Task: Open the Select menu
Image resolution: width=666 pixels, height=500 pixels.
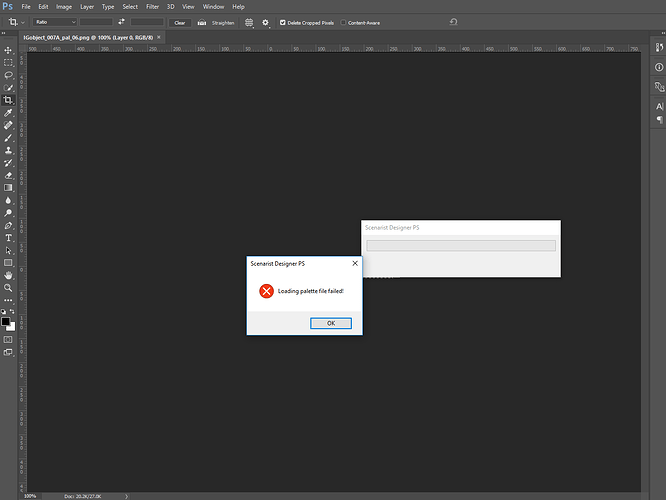Action: coord(130,7)
